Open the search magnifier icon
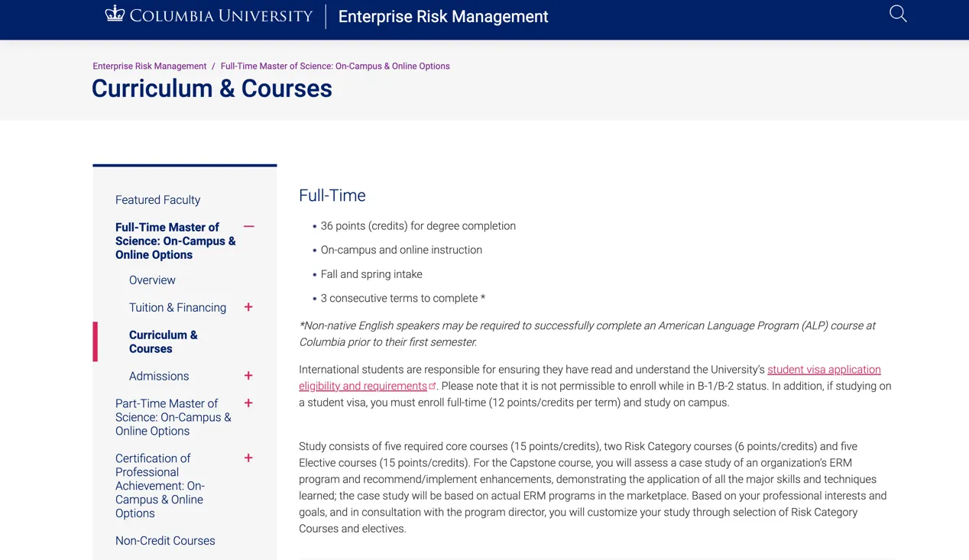The height and width of the screenshot is (560, 969). pyautogui.click(x=898, y=14)
